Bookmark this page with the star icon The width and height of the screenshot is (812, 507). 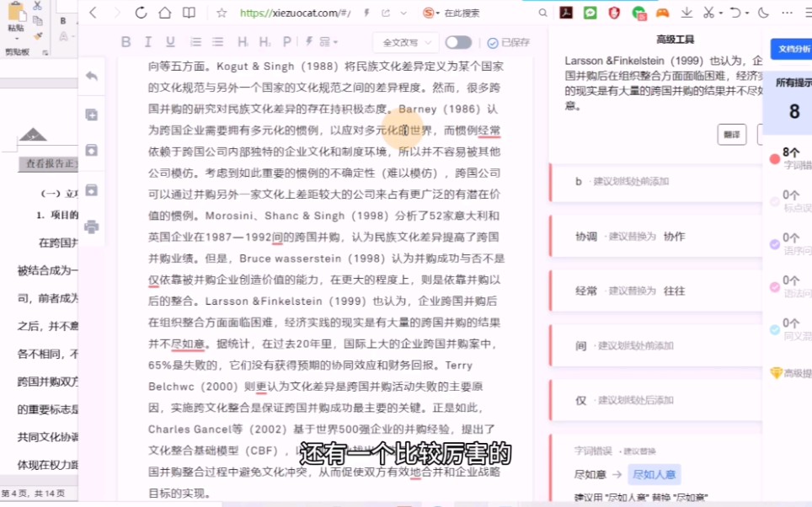click(x=222, y=13)
